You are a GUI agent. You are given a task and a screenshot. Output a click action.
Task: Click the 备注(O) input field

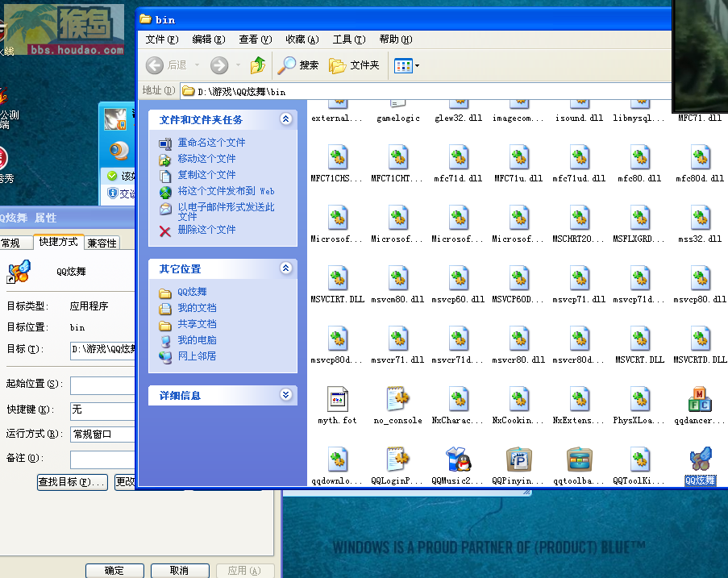[102, 459]
